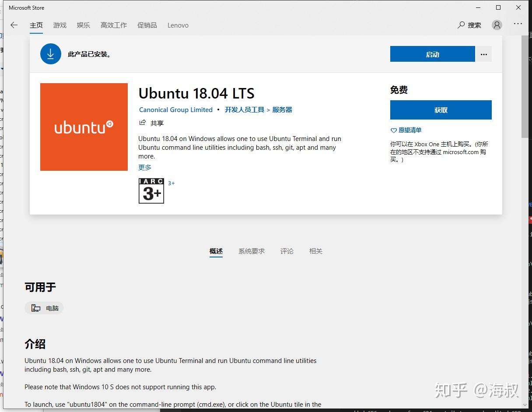The width and height of the screenshot is (532, 412).
Task: Expand the description with 更多
Action: [144, 167]
